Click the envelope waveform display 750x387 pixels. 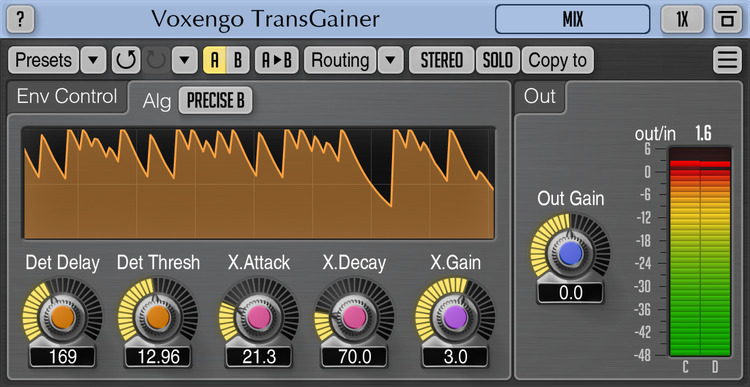coord(259,183)
